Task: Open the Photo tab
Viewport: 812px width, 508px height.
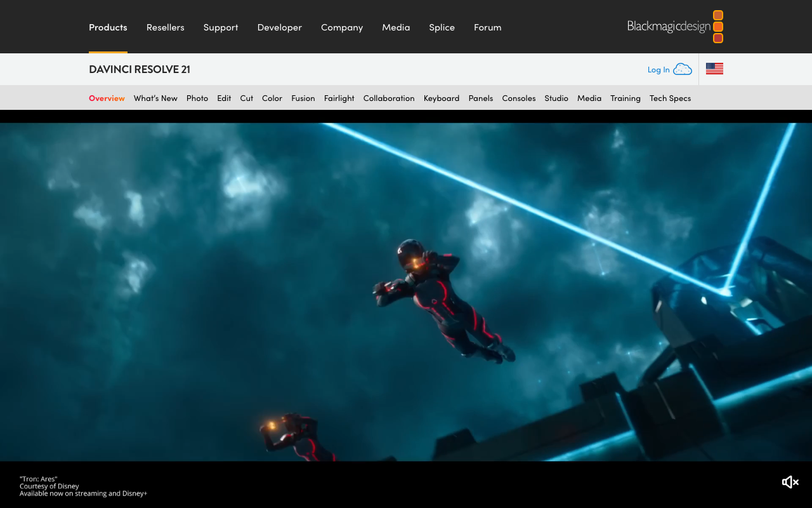Action: (197, 98)
